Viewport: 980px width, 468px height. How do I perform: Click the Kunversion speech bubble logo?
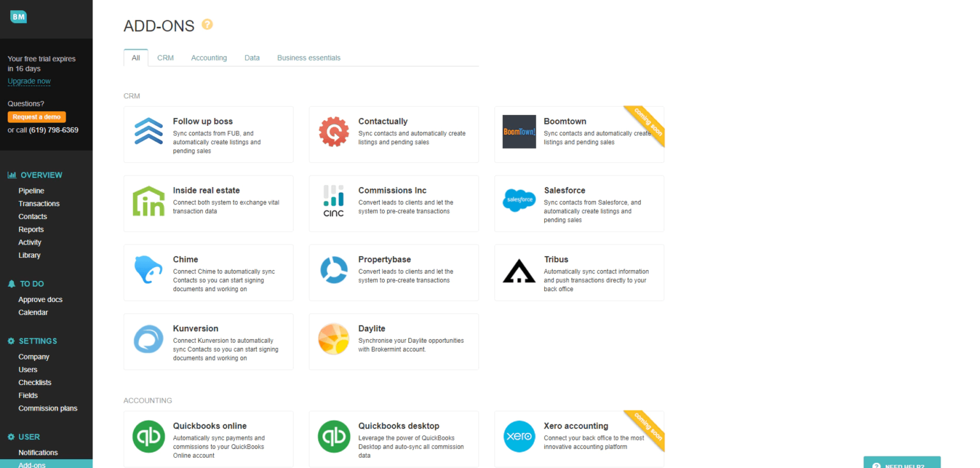(x=149, y=339)
